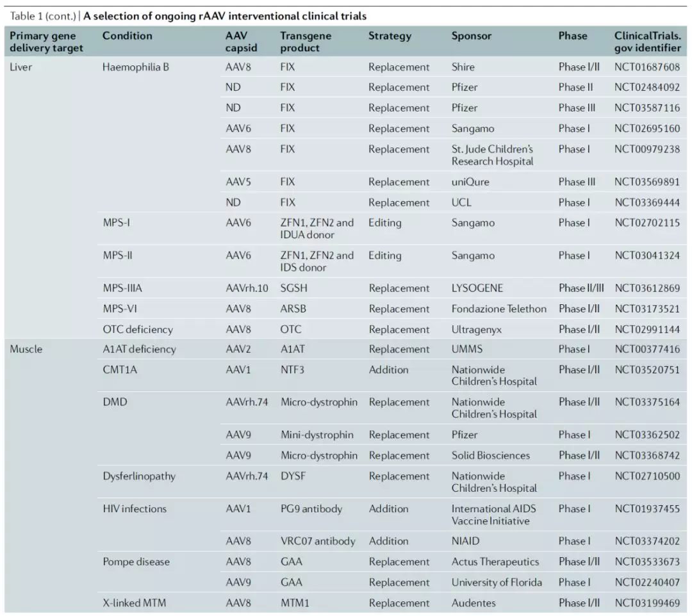Select the 'International AIDS Vaccine Initiative' sponsor cell
The image size is (692, 616).
493,515
